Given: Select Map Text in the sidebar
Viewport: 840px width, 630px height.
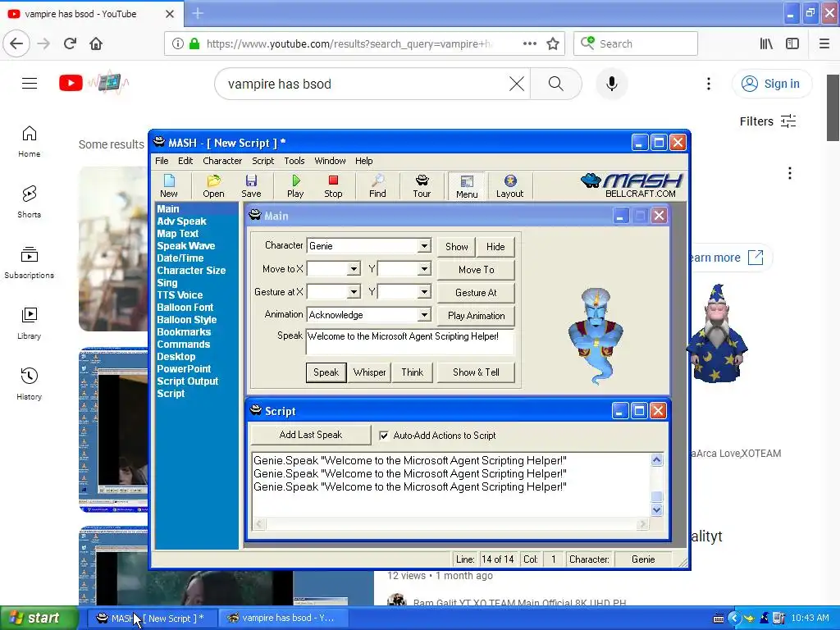Looking at the screenshot, I should 177,234.
